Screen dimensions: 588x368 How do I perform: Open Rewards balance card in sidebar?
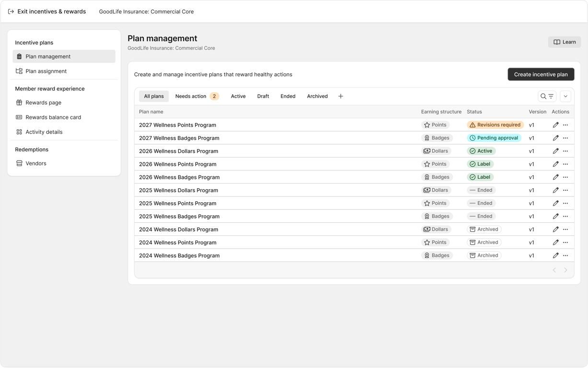pos(64,117)
